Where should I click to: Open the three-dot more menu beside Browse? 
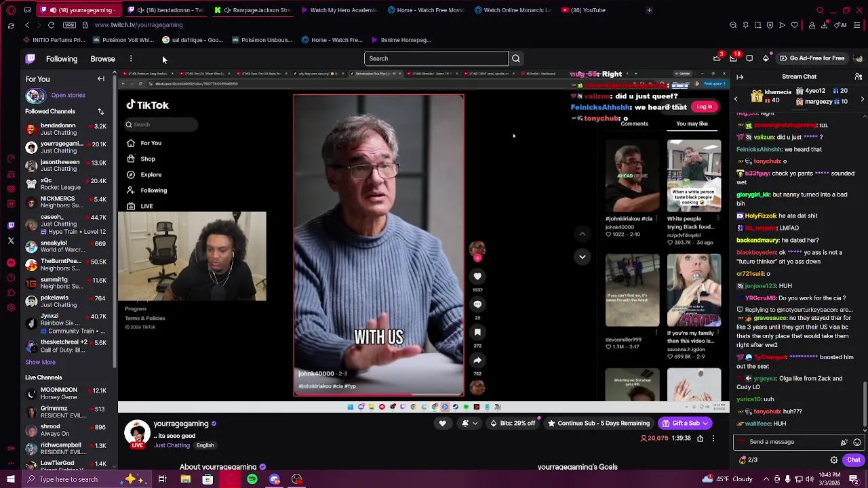[x=131, y=59]
